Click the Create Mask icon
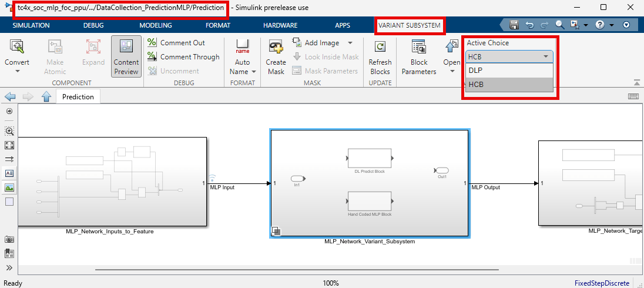644x288 pixels. 276,47
